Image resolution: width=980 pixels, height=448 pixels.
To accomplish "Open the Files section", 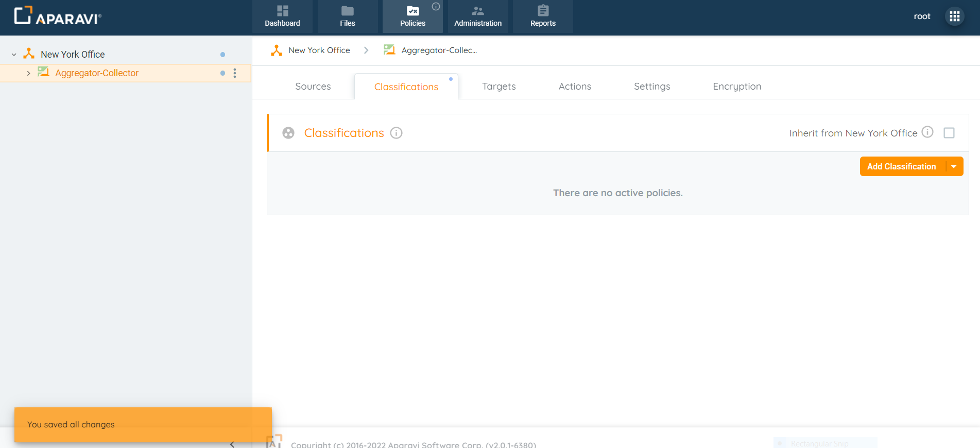I will (x=347, y=16).
